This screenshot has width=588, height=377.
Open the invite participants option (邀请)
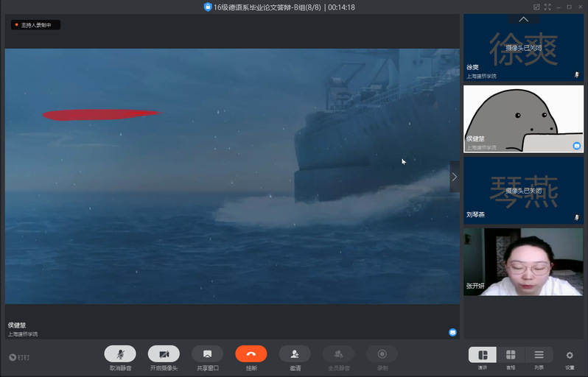click(x=295, y=354)
